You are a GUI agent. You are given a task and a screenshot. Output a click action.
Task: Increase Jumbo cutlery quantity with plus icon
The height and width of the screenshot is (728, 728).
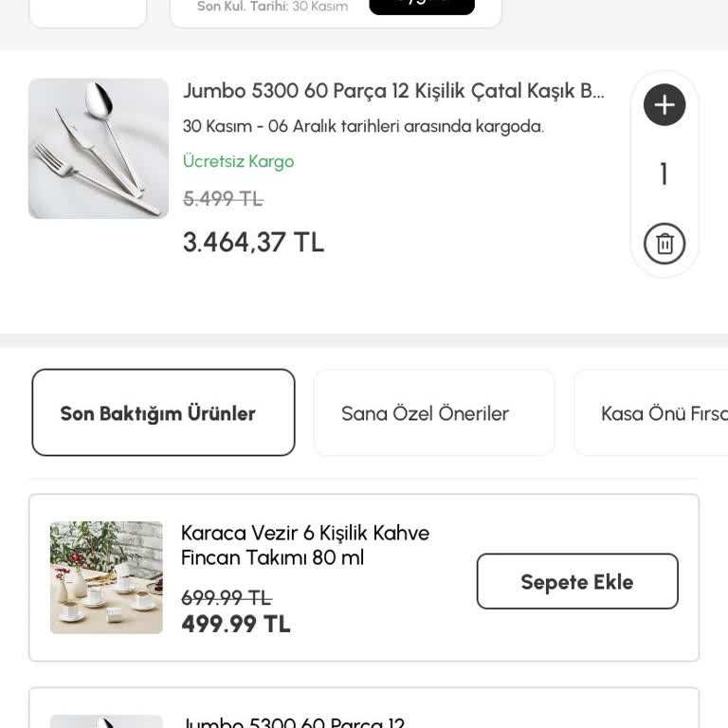pyautogui.click(x=664, y=104)
